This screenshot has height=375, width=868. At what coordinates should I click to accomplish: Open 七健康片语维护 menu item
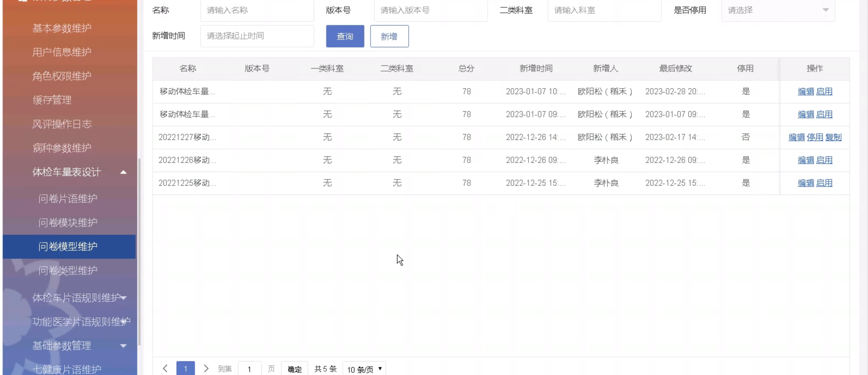click(x=67, y=369)
